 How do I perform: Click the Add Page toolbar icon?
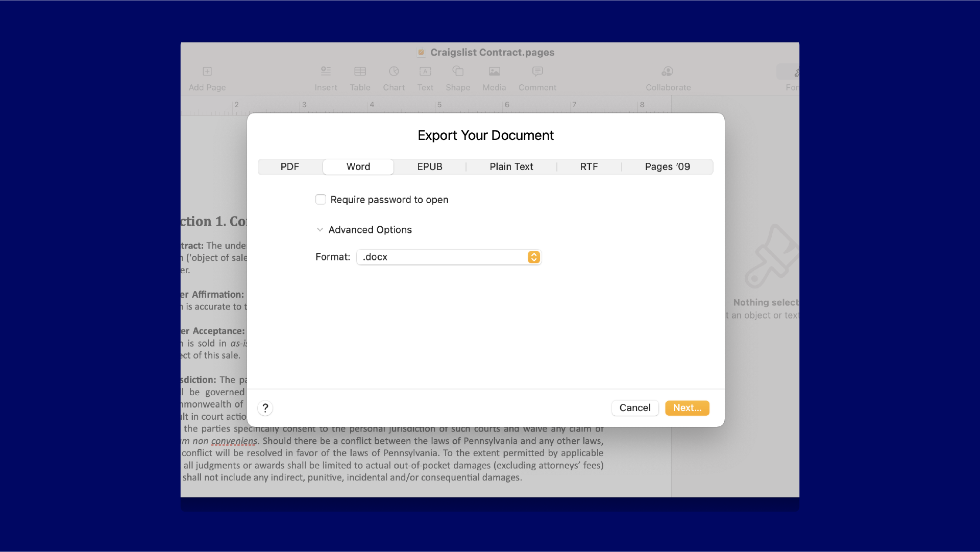pyautogui.click(x=207, y=71)
